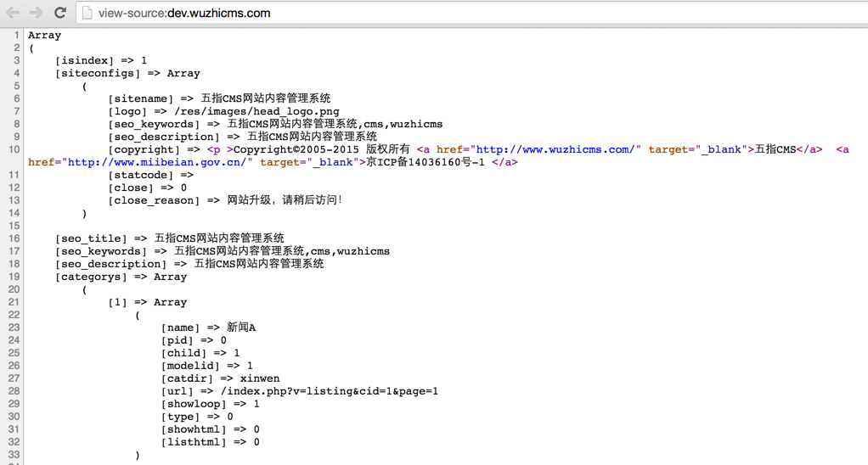Click the page document icon in address bar

[x=87, y=13]
